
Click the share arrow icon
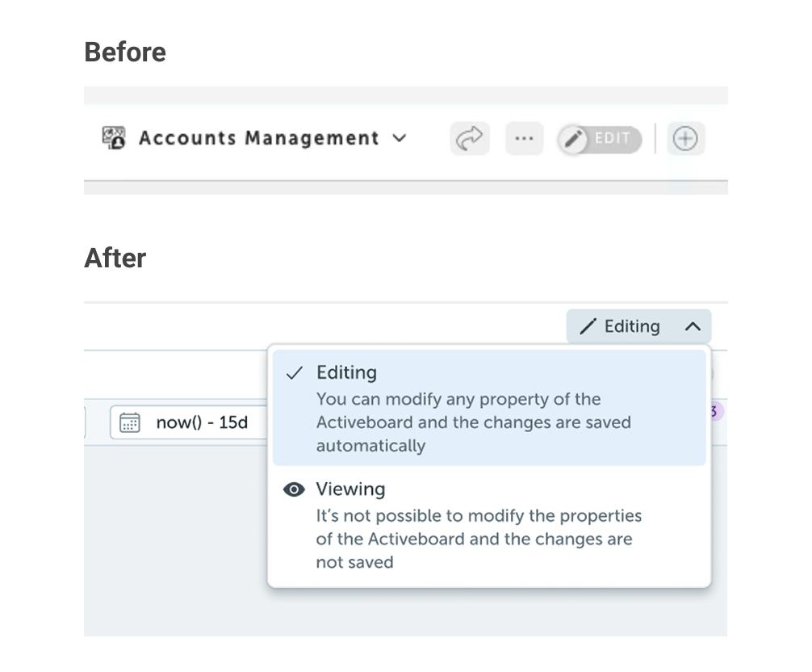pyautogui.click(x=469, y=139)
